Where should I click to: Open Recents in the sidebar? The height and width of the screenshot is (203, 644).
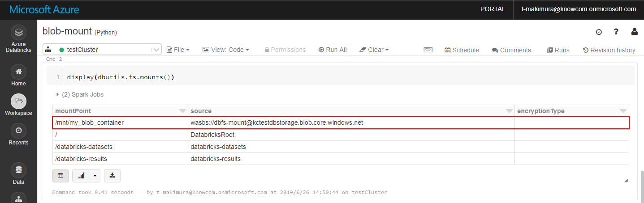click(18, 131)
